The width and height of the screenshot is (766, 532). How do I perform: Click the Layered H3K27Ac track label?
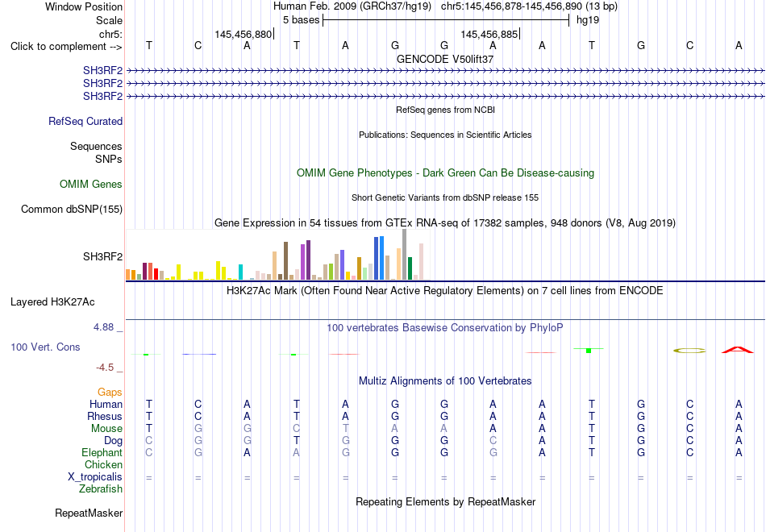[x=52, y=302]
